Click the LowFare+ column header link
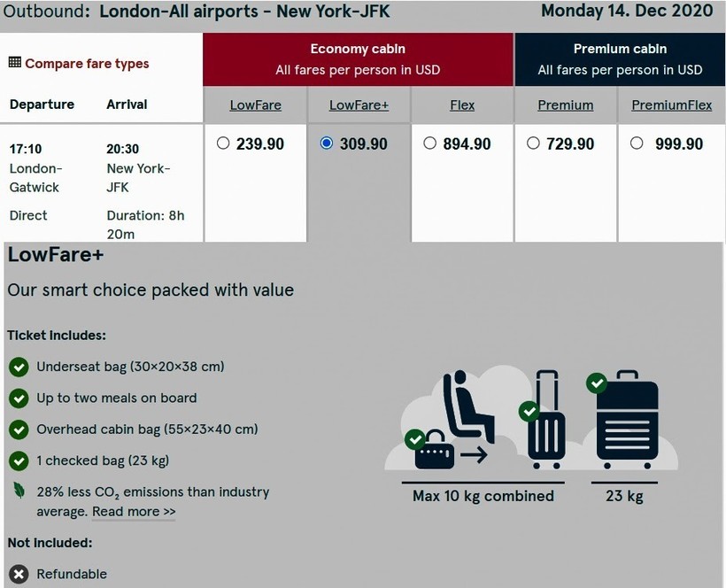 click(359, 105)
